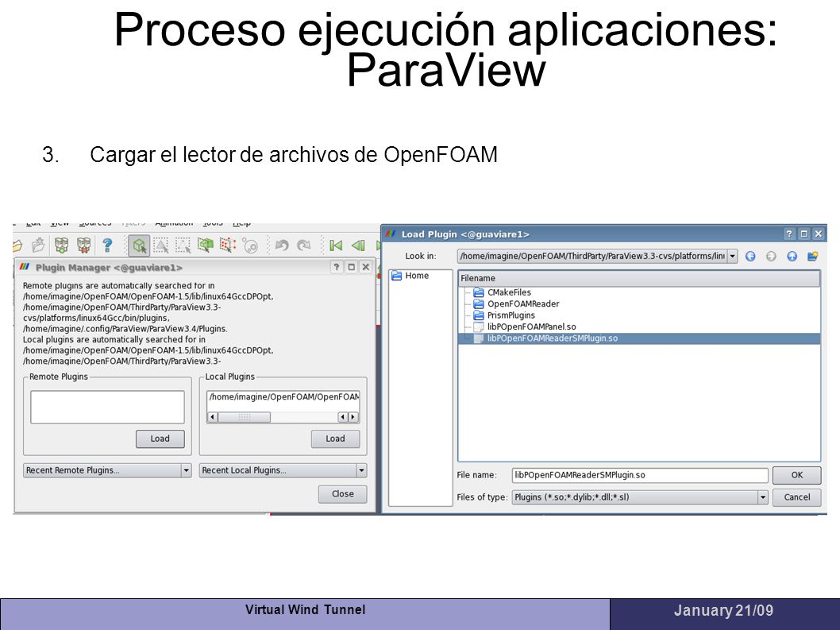
Task: Click the Local Plugins horizontal scrollbar handle
Action: click(245, 417)
